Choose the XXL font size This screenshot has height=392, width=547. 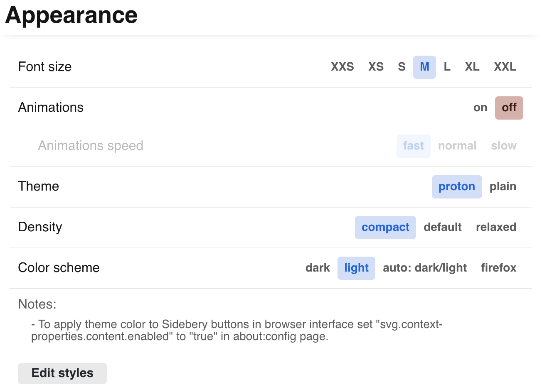click(x=505, y=67)
